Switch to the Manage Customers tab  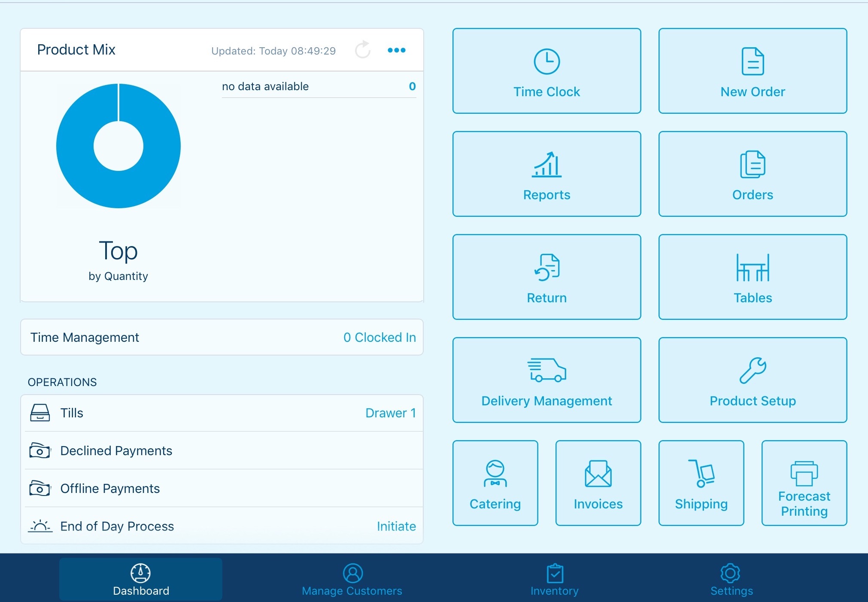click(352, 579)
